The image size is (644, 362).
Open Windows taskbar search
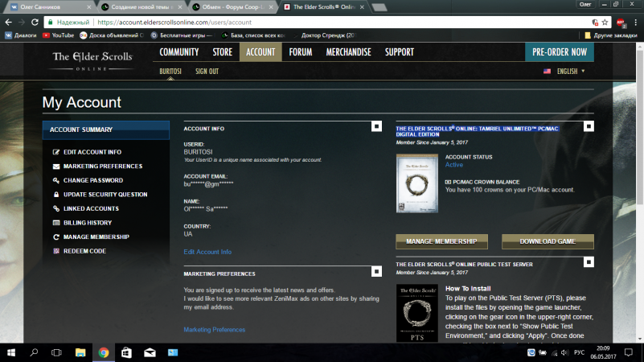pyautogui.click(x=34, y=352)
